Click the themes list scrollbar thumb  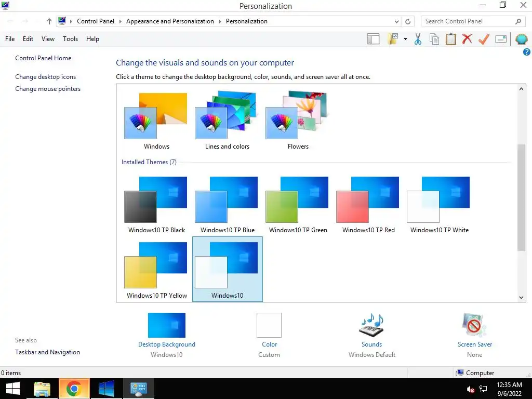521,198
